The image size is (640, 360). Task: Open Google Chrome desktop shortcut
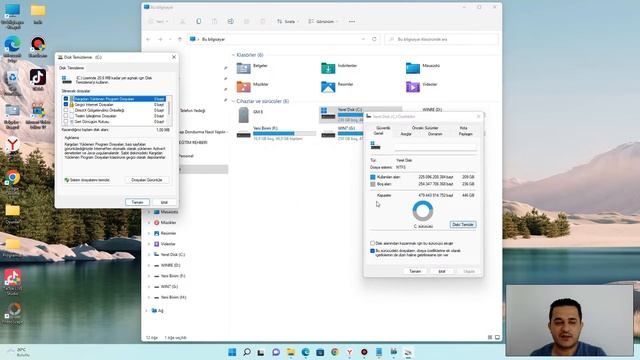click(x=13, y=181)
